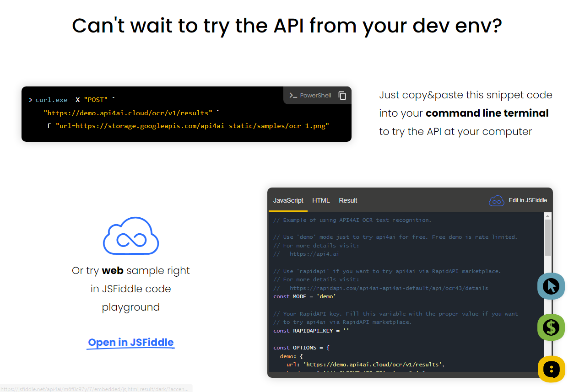Click the rapidapi.com details URL comment
This screenshot has height=392, width=574.
381,288
